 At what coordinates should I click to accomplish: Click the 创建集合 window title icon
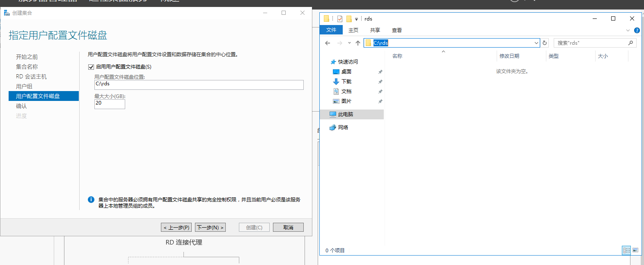tap(7, 13)
